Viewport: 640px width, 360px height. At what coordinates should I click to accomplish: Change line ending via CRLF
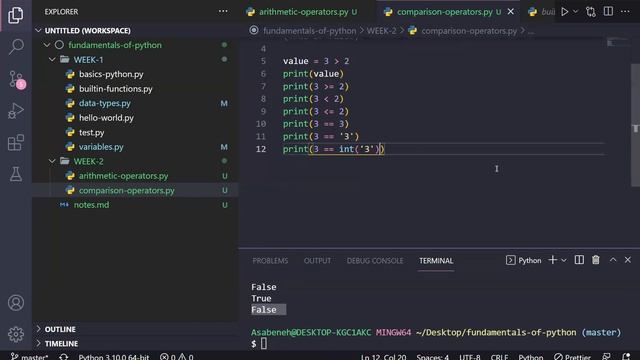pos(499,356)
